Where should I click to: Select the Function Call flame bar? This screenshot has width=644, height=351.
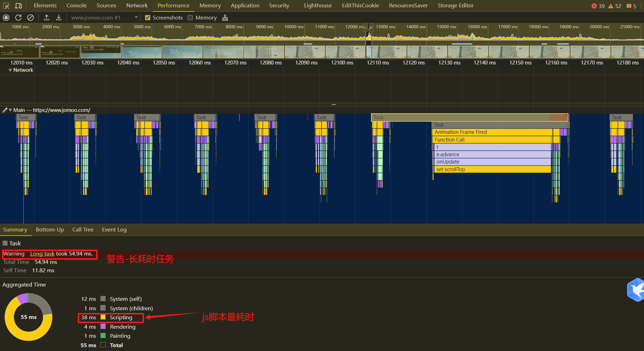tap(492, 140)
